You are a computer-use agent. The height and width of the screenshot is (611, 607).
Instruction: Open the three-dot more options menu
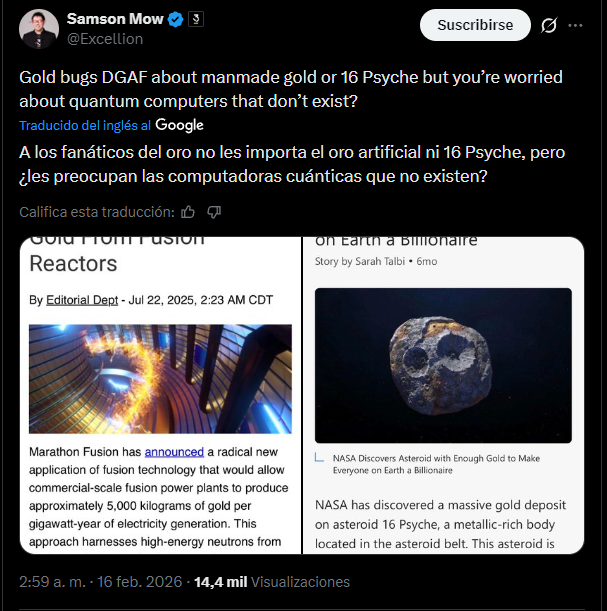(x=575, y=25)
